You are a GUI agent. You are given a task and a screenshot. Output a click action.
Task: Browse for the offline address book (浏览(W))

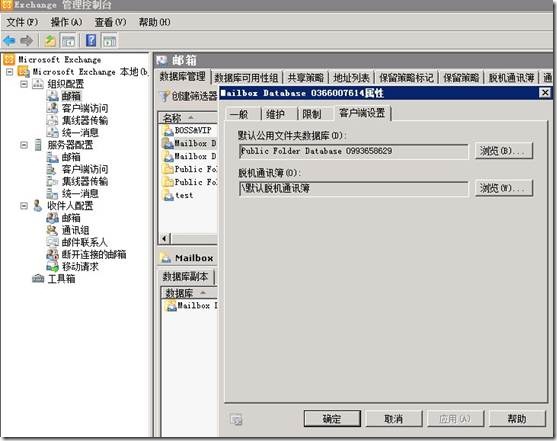pos(504,188)
